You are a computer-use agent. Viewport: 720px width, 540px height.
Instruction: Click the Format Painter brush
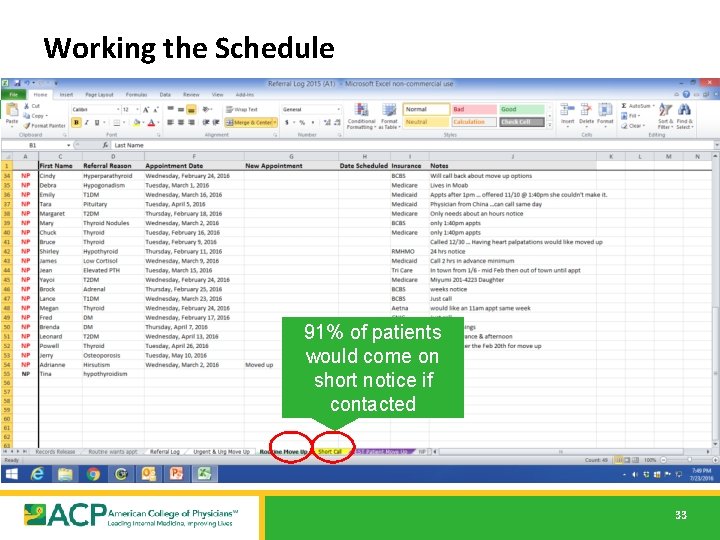coord(27,125)
